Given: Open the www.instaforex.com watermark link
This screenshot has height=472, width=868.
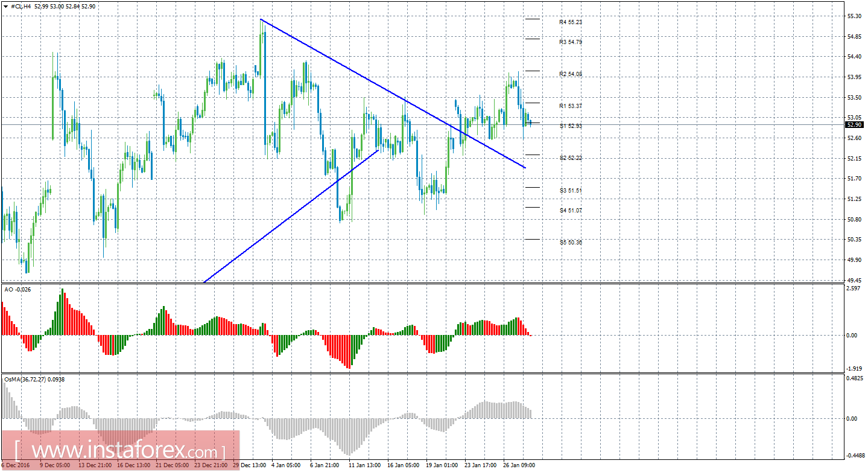Looking at the screenshot, I should (x=120, y=451).
